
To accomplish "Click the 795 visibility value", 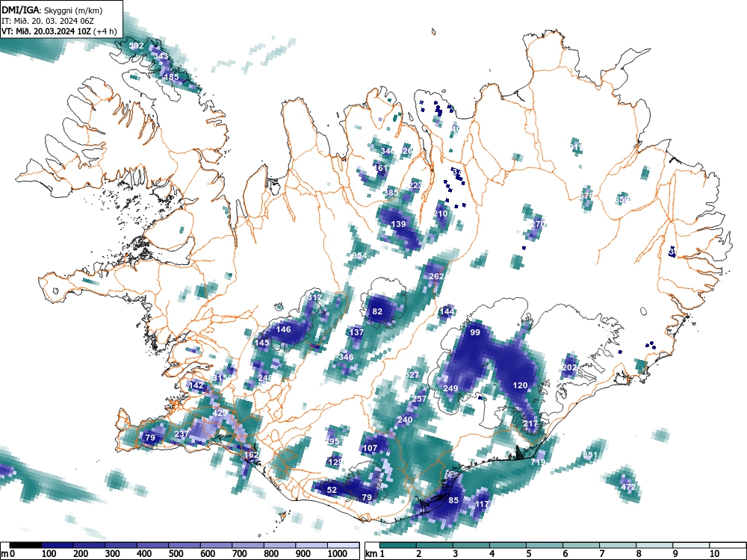I will [x=332, y=441].
